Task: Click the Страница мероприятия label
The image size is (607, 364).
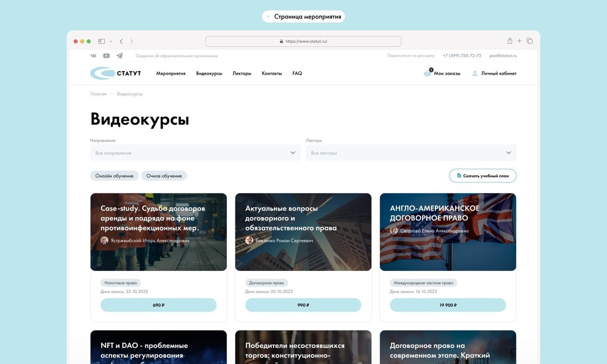Action: [303, 17]
